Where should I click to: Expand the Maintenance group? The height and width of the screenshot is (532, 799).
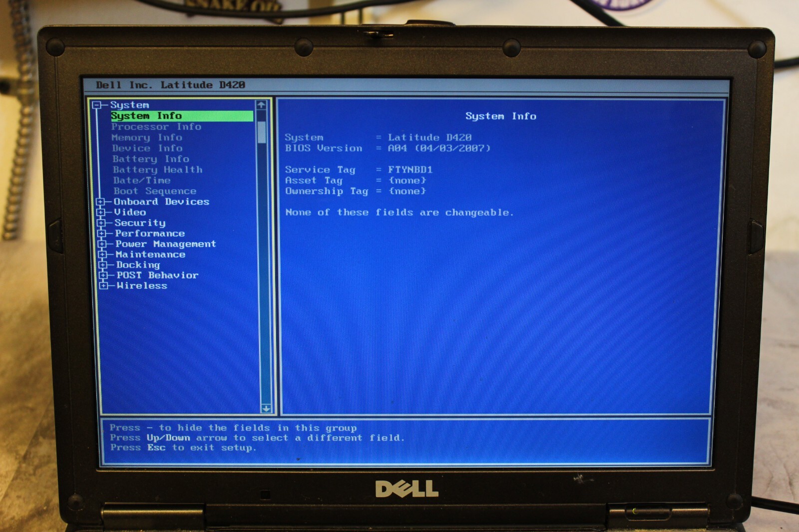103,255
